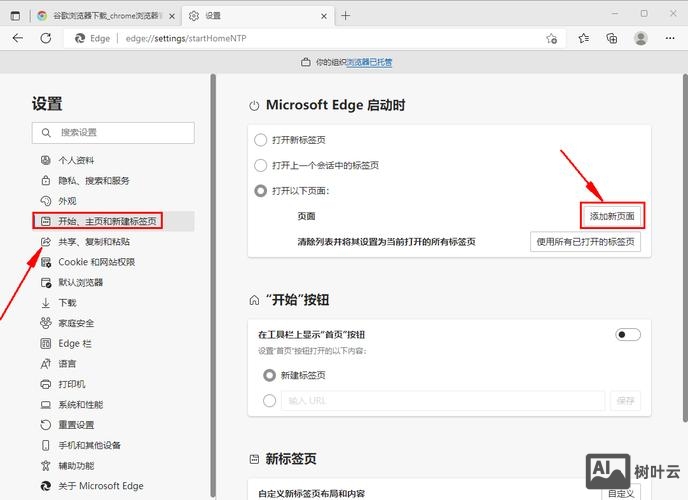Switch to the 谷歌浏览器下载 tab
The height and width of the screenshot is (500, 688).
(100, 15)
